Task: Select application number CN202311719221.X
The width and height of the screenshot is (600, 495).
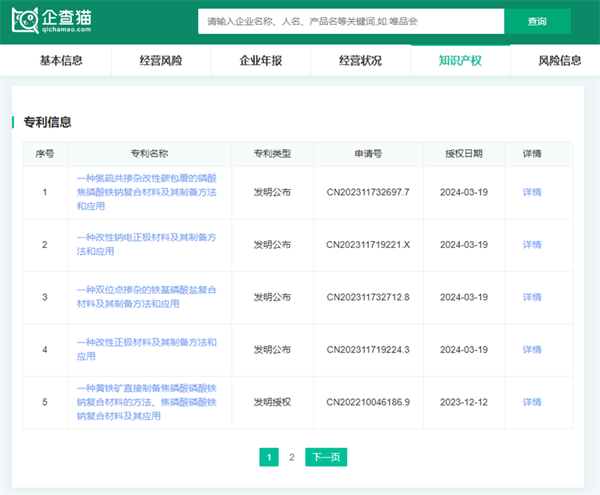Action: (368, 244)
